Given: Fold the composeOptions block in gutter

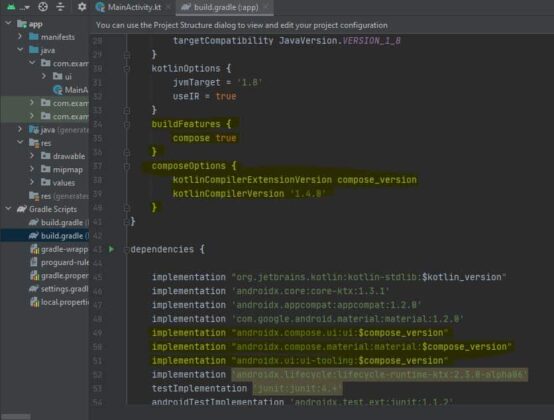Looking at the screenshot, I should (x=127, y=166).
